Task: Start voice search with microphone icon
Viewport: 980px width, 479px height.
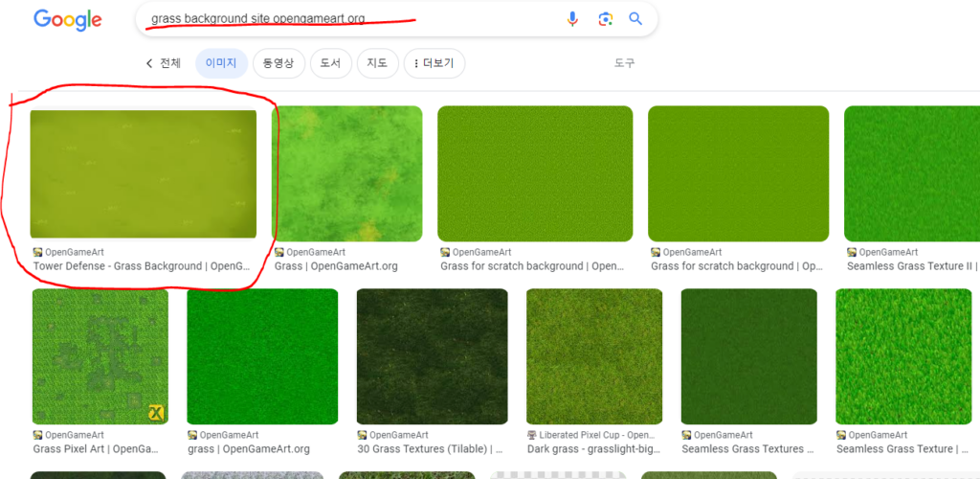Action: pyautogui.click(x=572, y=19)
